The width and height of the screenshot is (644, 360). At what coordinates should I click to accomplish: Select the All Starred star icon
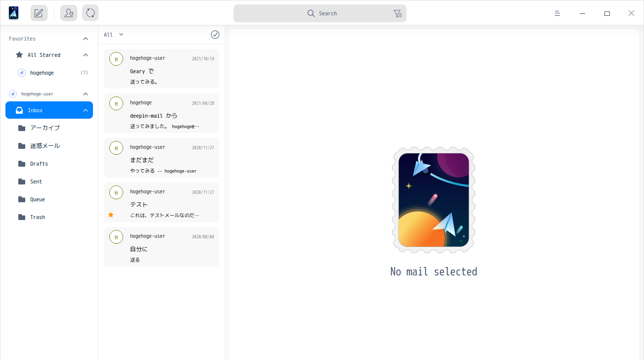click(19, 55)
